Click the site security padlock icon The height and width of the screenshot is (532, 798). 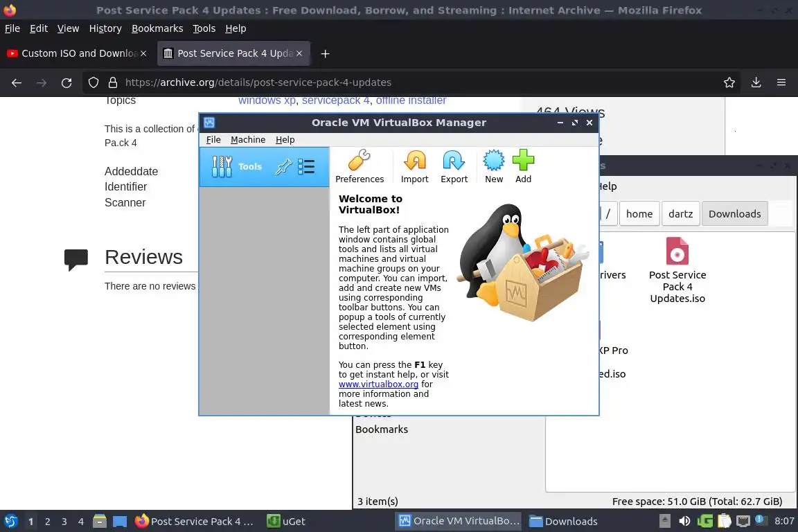[x=113, y=82]
